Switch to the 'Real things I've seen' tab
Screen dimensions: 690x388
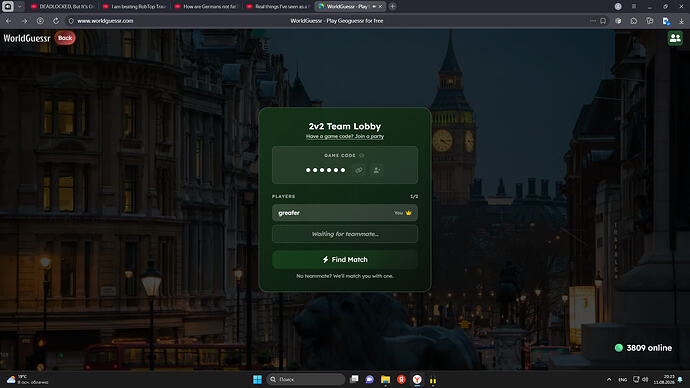tap(278, 7)
